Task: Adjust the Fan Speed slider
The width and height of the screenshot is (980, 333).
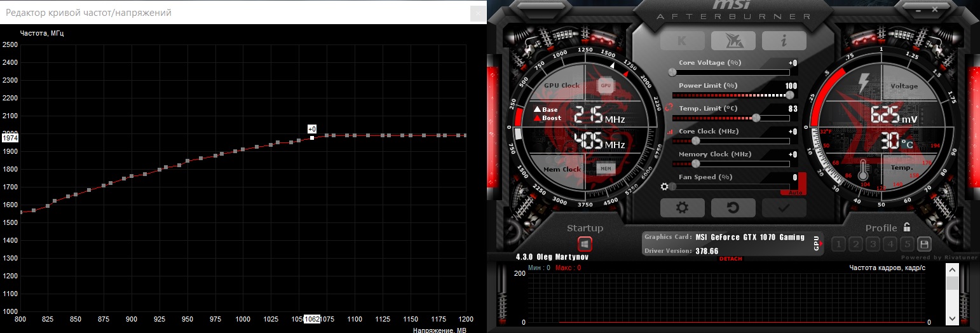Action: click(x=731, y=186)
